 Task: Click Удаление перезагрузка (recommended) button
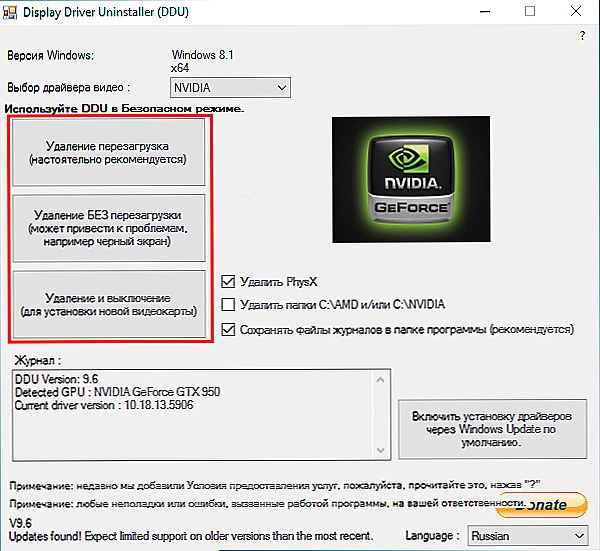[x=109, y=152]
